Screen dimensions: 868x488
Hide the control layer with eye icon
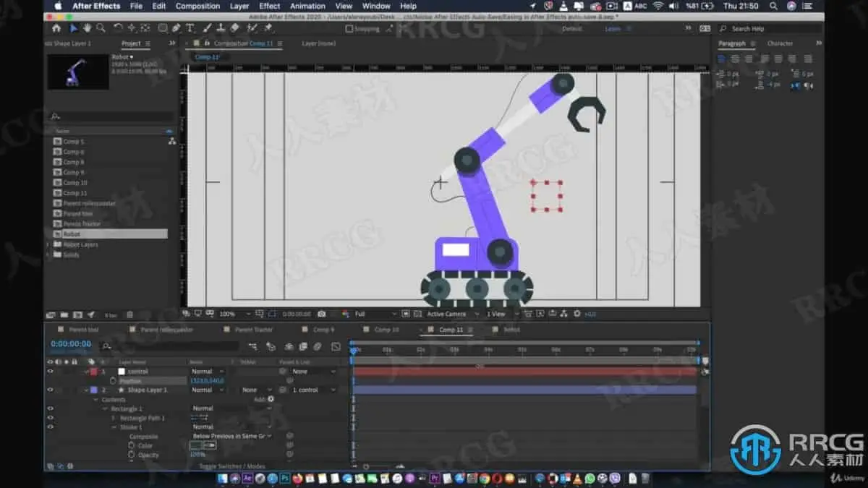[x=50, y=371]
